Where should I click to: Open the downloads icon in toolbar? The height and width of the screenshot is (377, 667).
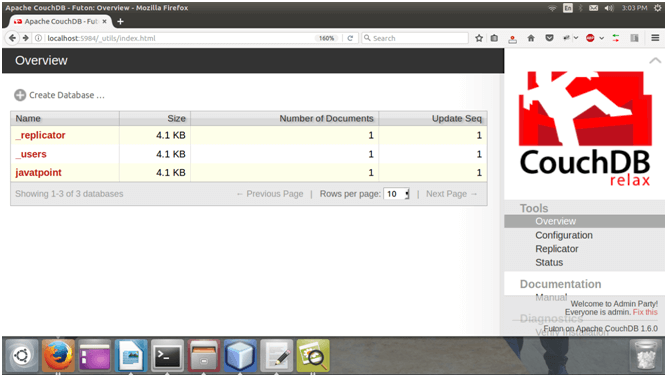pos(513,39)
